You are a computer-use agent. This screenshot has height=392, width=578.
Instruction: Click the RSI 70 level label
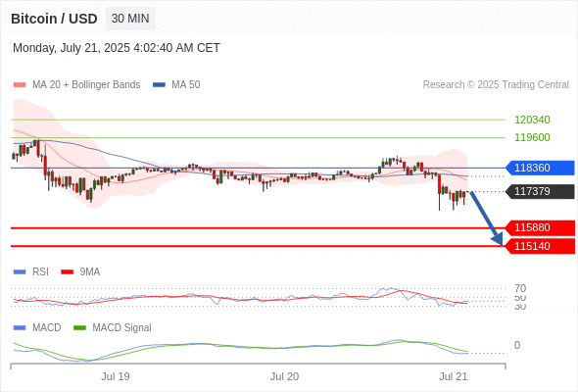(520, 288)
